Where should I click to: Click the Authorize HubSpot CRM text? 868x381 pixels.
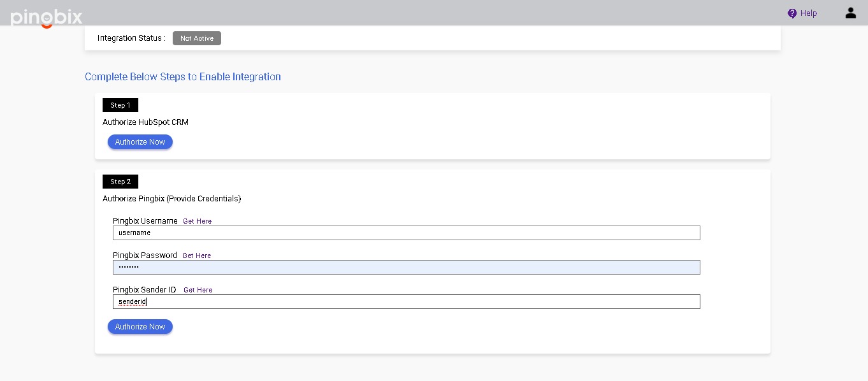(x=145, y=122)
